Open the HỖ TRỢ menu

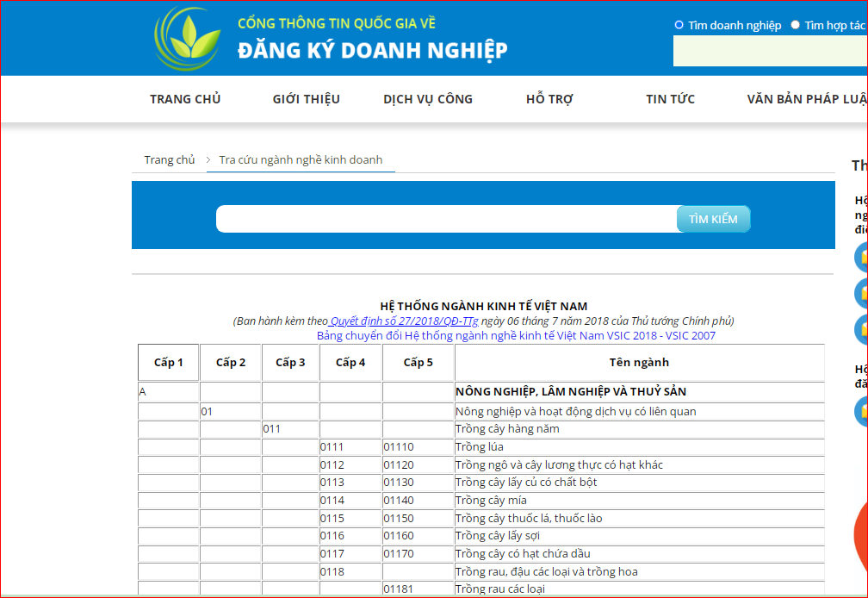click(x=550, y=98)
